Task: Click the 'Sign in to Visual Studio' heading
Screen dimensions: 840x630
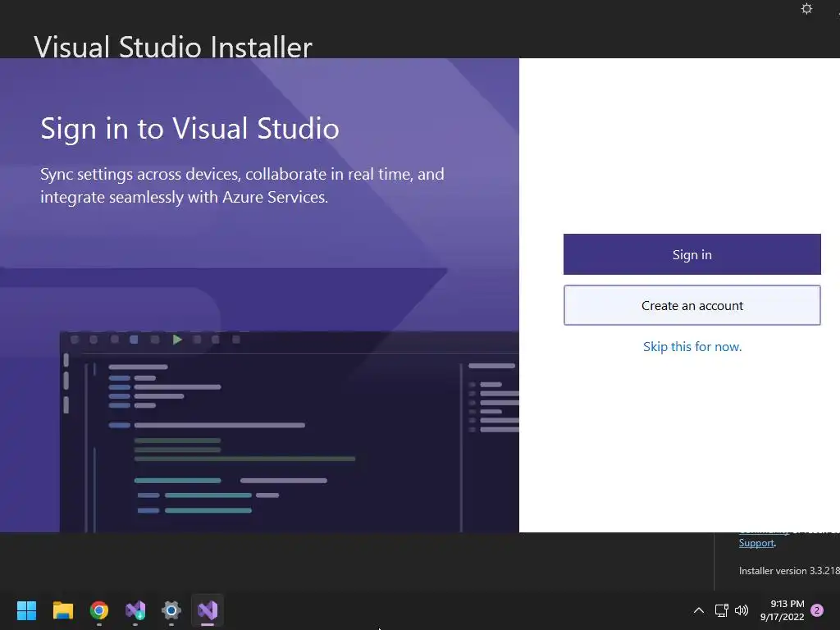Action: pyautogui.click(x=189, y=129)
